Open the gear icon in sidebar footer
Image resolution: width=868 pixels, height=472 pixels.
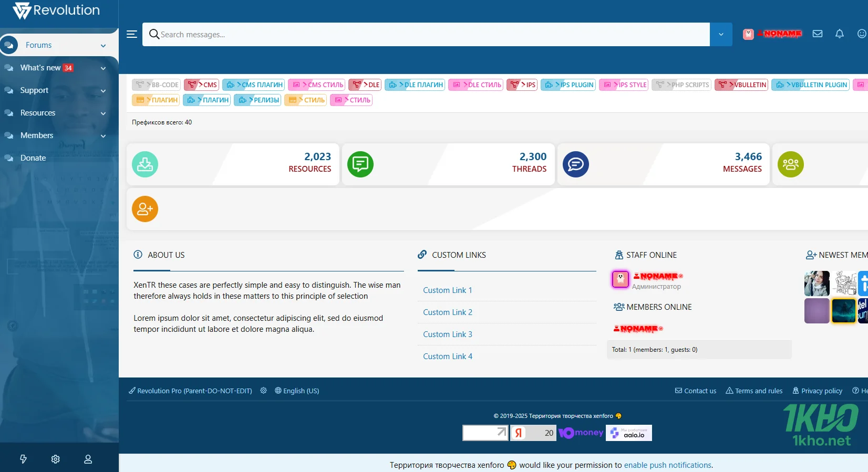(x=56, y=459)
